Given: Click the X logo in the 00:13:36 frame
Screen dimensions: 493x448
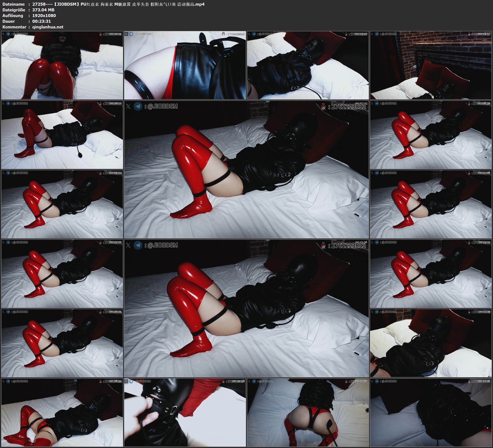Looking at the screenshot, I should tap(128, 245).
